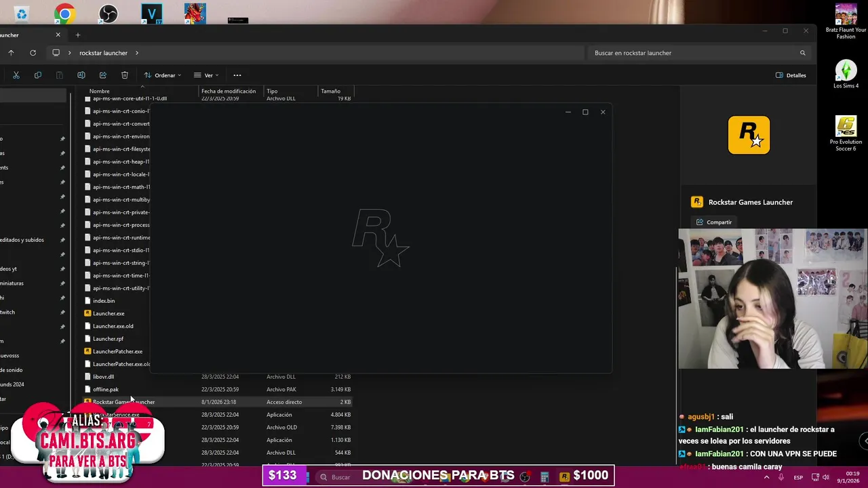This screenshot has height=488, width=868.
Task: Click the Paste icon in Explorer toolbar
Action: coord(60,75)
